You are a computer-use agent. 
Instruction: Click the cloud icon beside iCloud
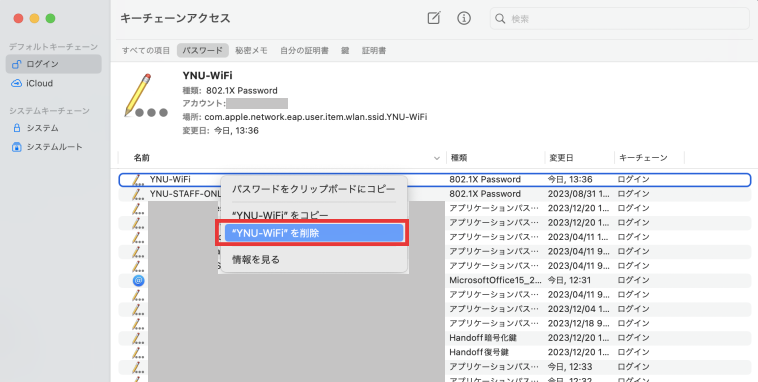[16, 83]
